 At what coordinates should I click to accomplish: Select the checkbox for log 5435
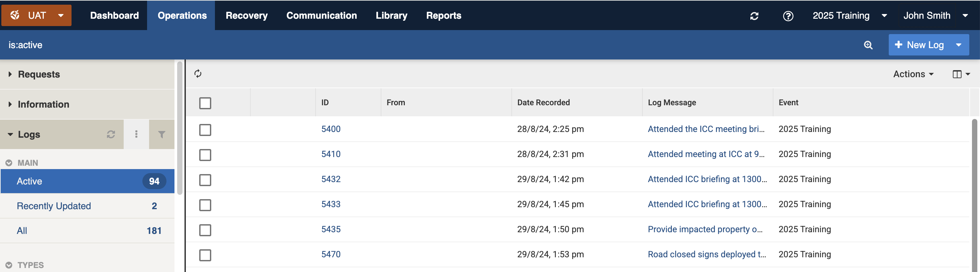[x=205, y=230]
